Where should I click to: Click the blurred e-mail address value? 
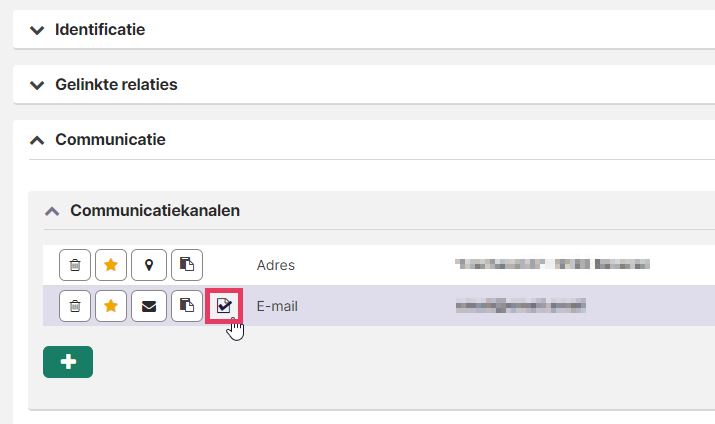520,306
